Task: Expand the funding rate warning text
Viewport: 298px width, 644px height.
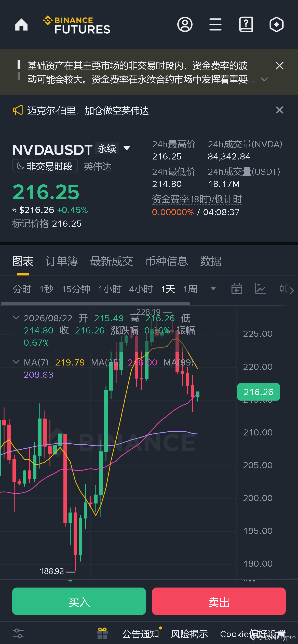Action: pos(264,79)
